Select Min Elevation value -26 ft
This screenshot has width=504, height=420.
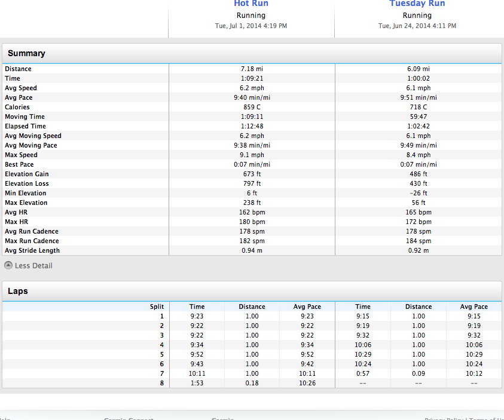click(x=418, y=194)
